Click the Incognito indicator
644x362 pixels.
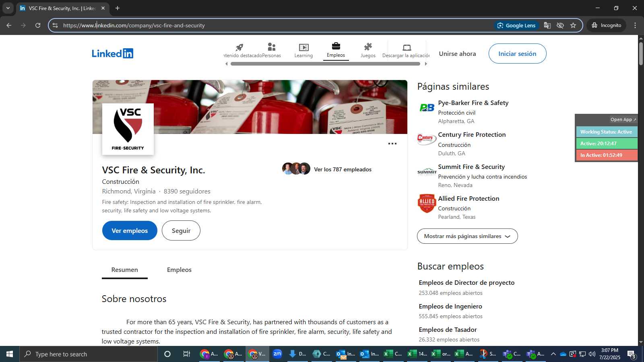click(606, 25)
